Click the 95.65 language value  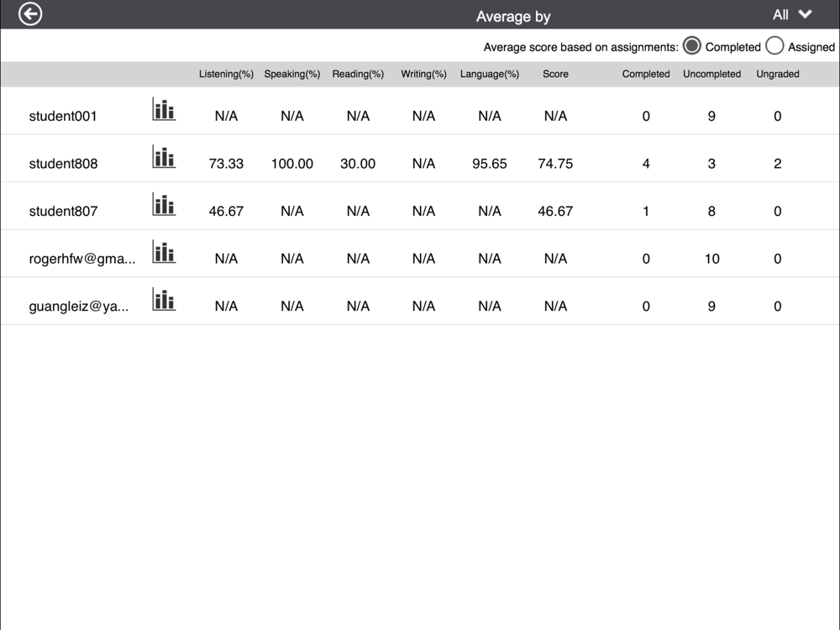coord(490,164)
